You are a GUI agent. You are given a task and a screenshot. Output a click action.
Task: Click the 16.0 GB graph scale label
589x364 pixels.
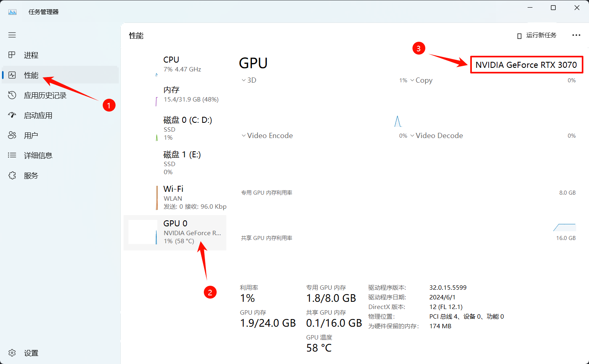[566, 238]
